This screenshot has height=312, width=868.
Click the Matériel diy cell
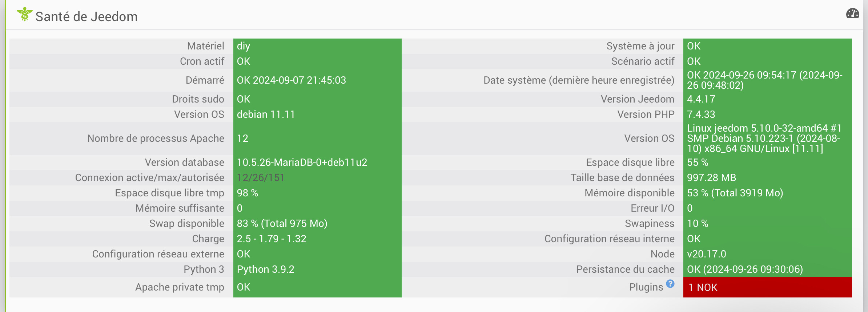pyautogui.click(x=317, y=46)
